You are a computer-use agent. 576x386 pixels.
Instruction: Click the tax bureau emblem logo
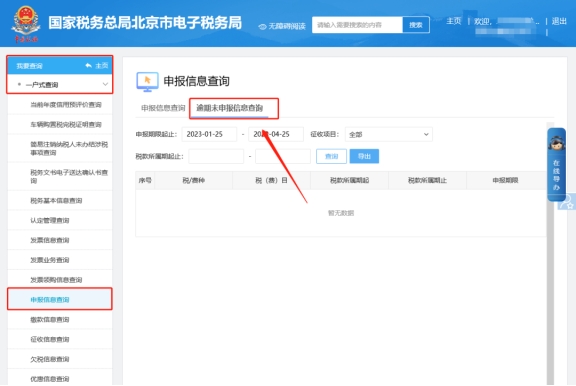pos(25,23)
